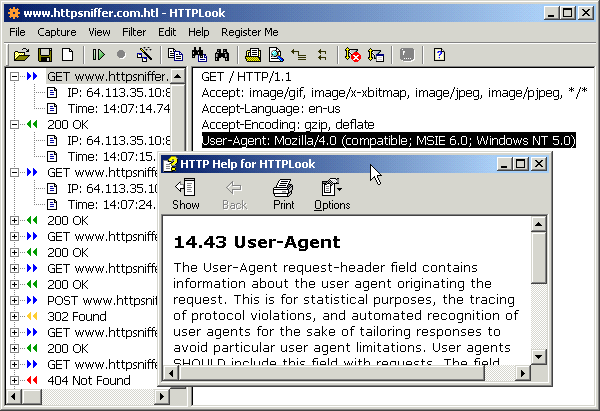The width and height of the screenshot is (600, 411).
Task: Start capture with the green play icon
Action: [x=99, y=55]
